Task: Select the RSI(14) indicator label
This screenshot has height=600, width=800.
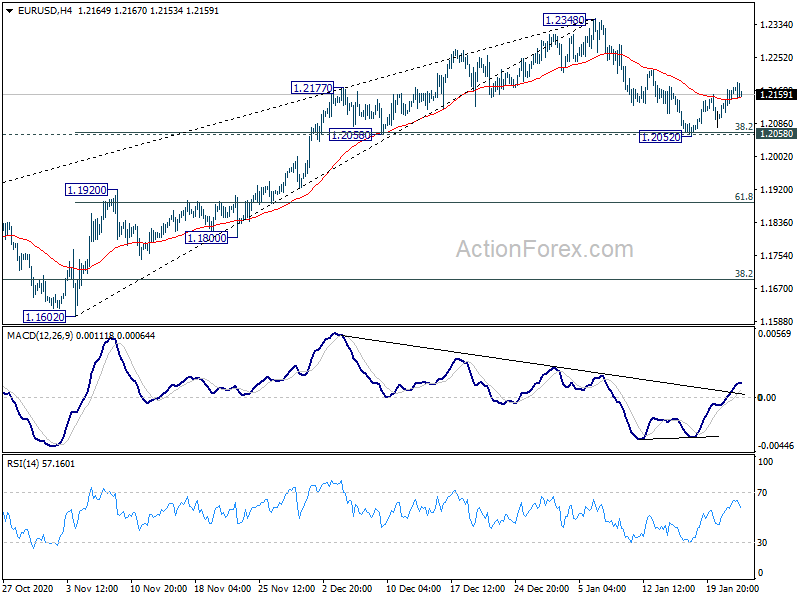Action: [x=23, y=464]
